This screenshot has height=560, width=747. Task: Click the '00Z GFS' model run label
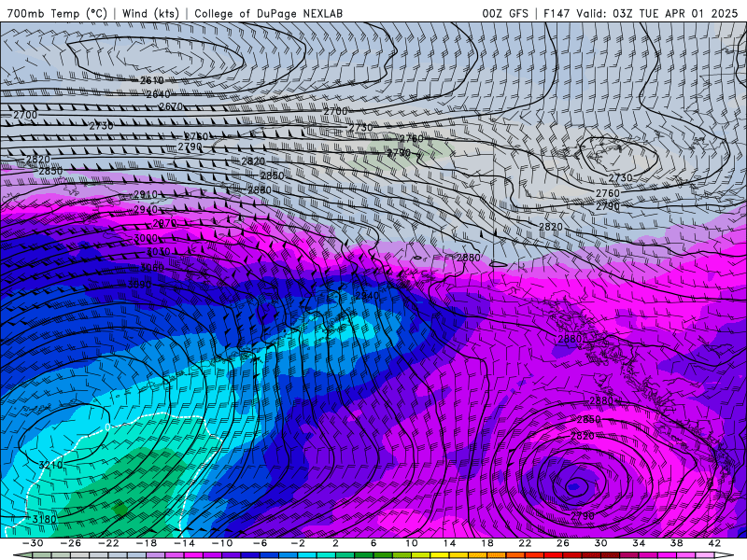[505, 13]
